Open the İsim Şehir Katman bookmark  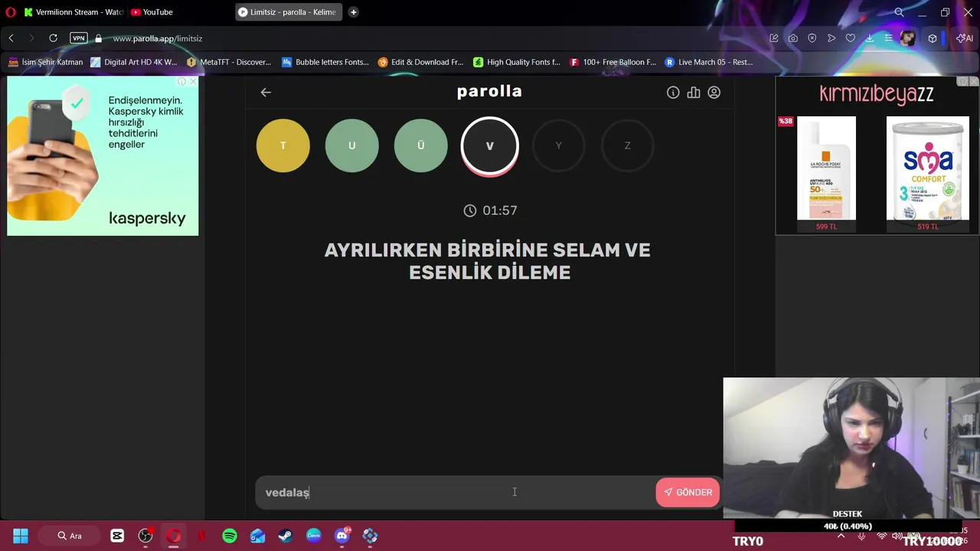(x=45, y=62)
